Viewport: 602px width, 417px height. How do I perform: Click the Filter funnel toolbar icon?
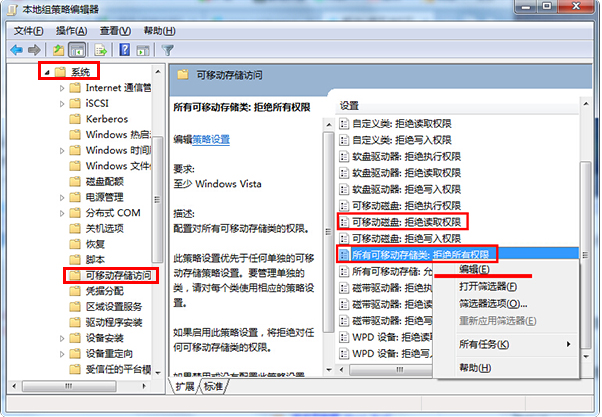click(x=167, y=50)
